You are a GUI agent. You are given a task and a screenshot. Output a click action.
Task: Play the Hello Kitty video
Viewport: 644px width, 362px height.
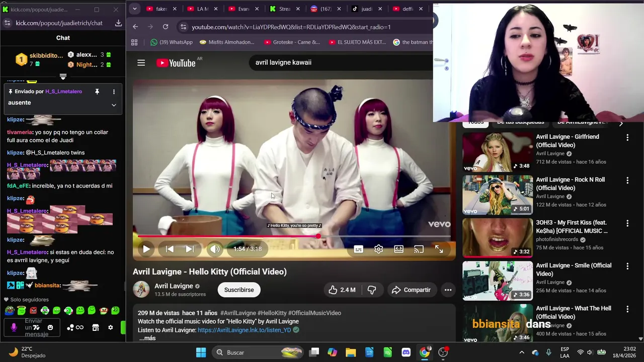click(x=146, y=249)
